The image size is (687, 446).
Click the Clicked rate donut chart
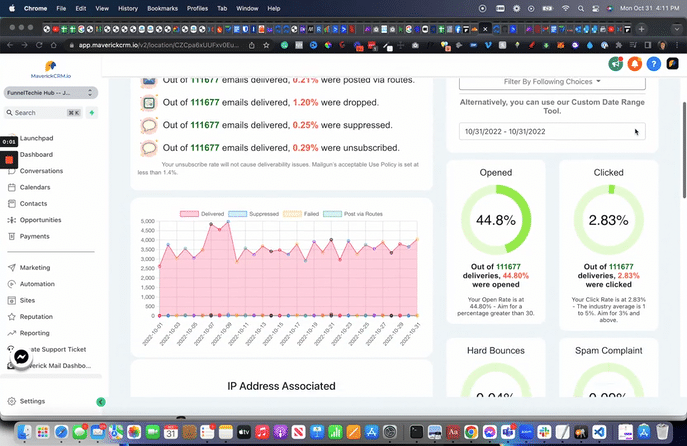tap(609, 219)
